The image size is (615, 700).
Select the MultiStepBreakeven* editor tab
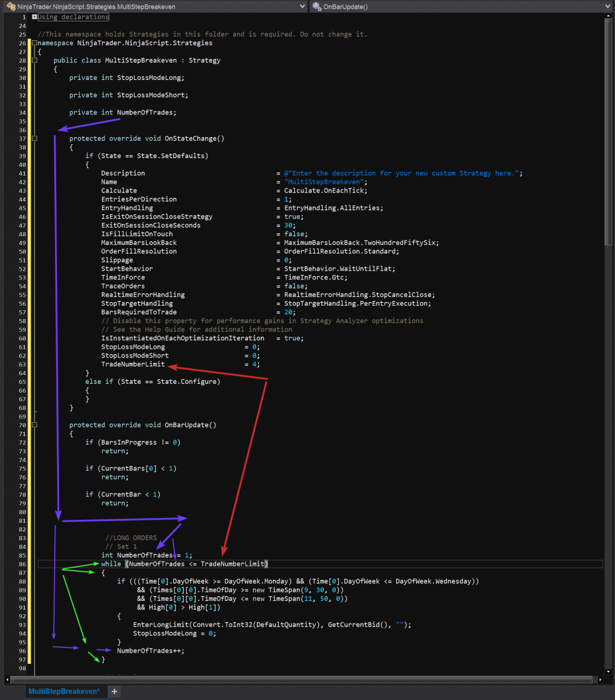pyautogui.click(x=64, y=691)
